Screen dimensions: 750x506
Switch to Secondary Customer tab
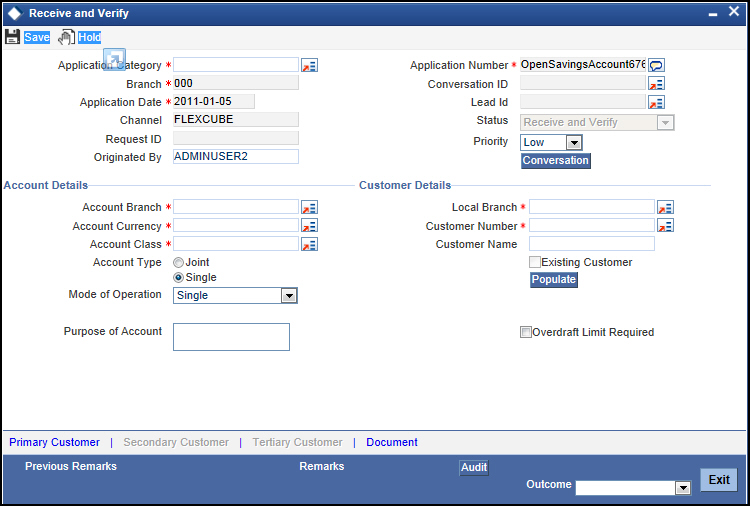coord(176,442)
